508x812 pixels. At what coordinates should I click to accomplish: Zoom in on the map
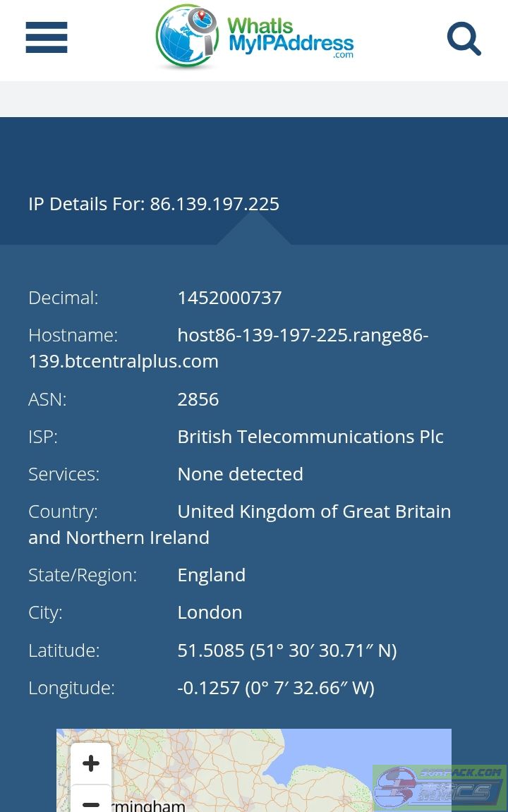91,763
